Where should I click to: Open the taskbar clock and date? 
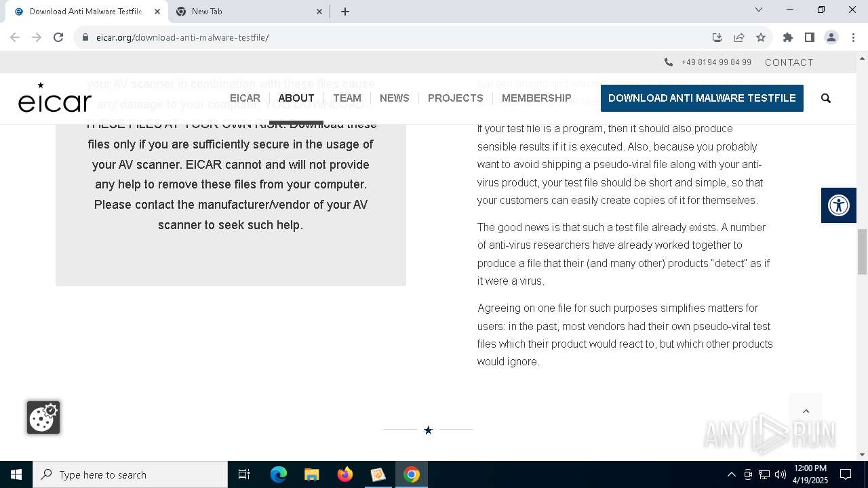(x=810, y=474)
